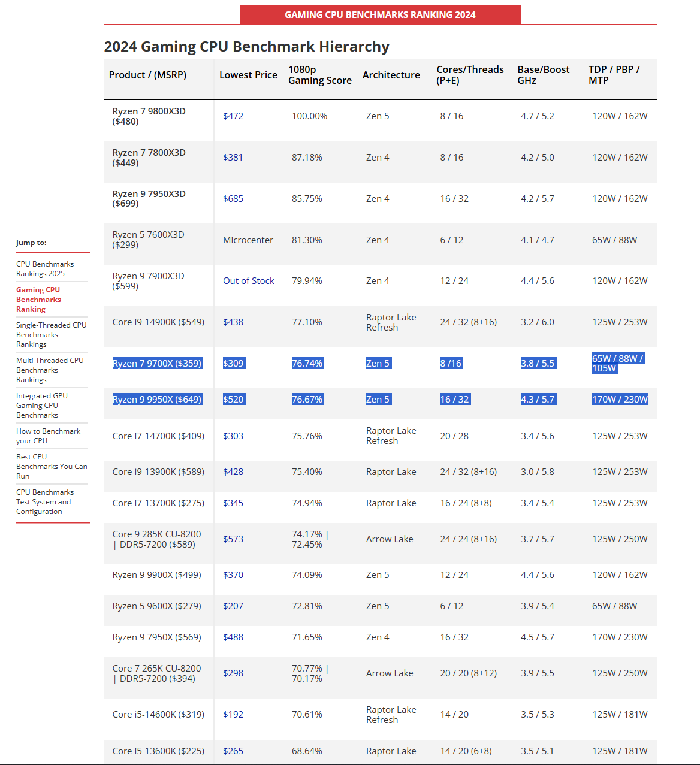
Task: Open the $298 price for Core 7 265K
Action: [x=233, y=673]
